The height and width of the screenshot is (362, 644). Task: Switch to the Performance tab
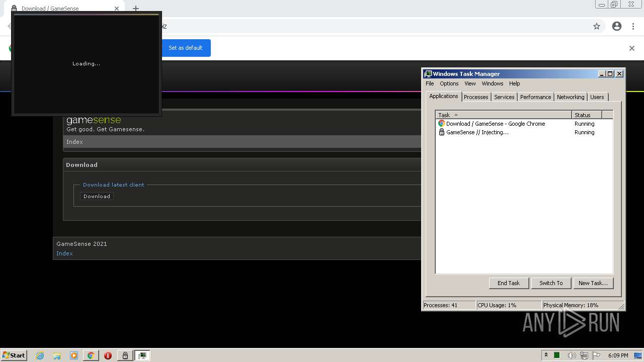click(x=535, y=97)
